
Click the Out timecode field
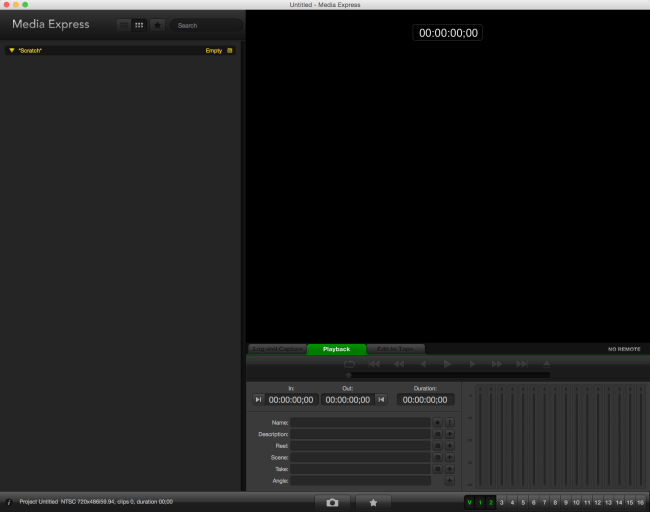pos(348,400)
